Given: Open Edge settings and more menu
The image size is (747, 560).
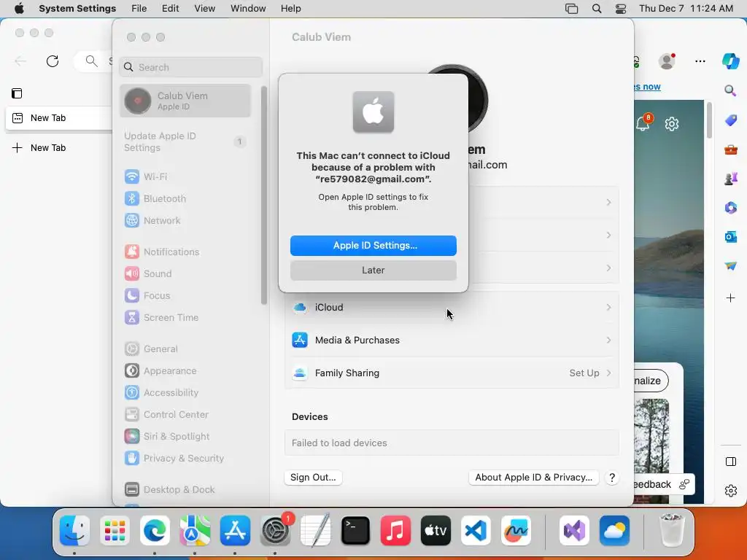Looking at the screenshot, I should [x=700, y=61].
